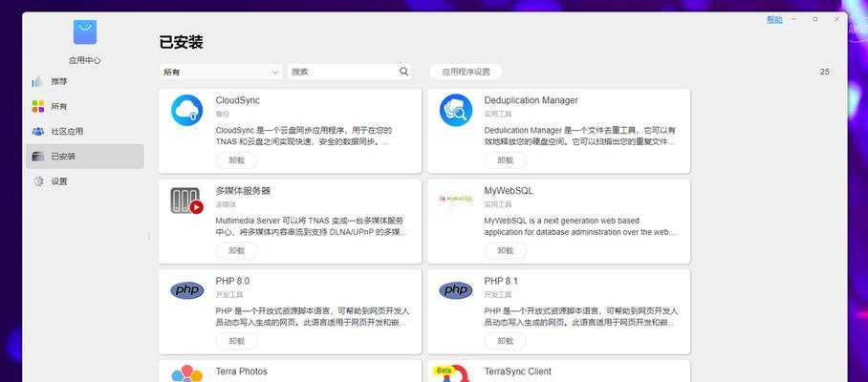Select the 已安装 sidebar icon
868x382 pixels.
37,157
